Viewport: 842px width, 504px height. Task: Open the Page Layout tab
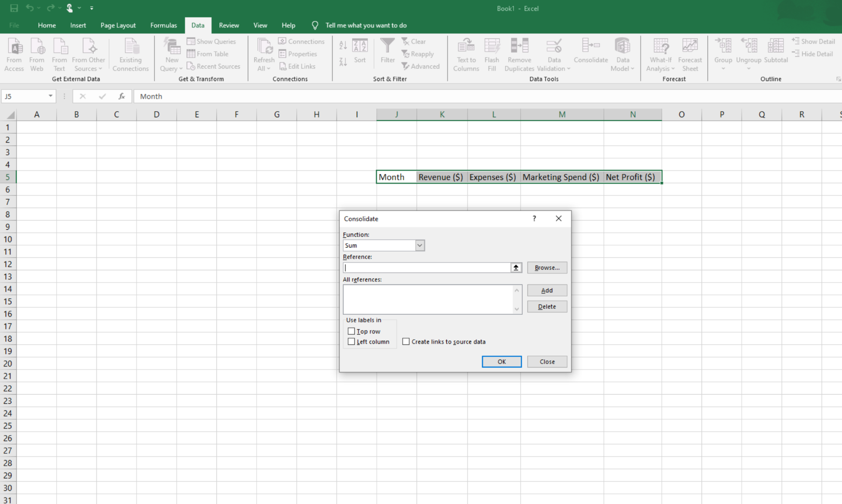point(118,25)
